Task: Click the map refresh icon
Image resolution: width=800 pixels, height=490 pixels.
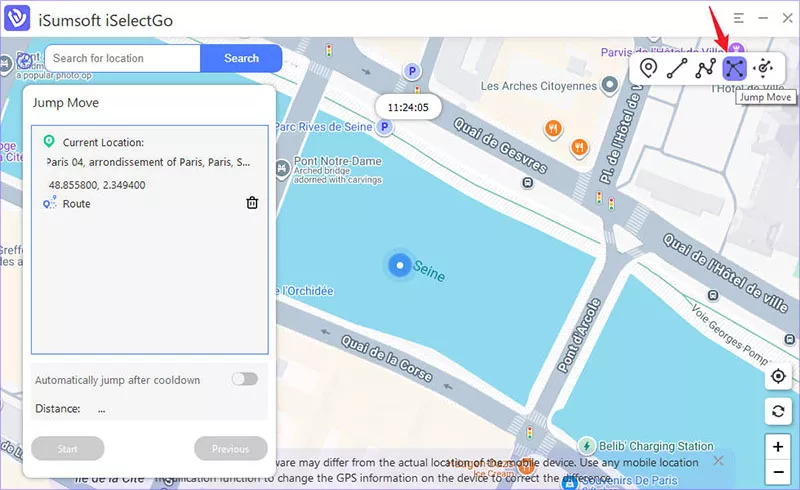Action: (778, 411)
